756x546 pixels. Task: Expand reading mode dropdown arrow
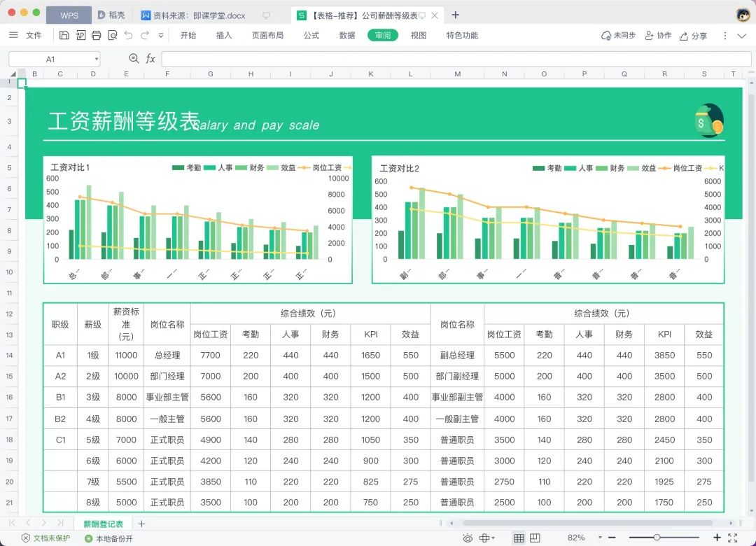point(493,538)
